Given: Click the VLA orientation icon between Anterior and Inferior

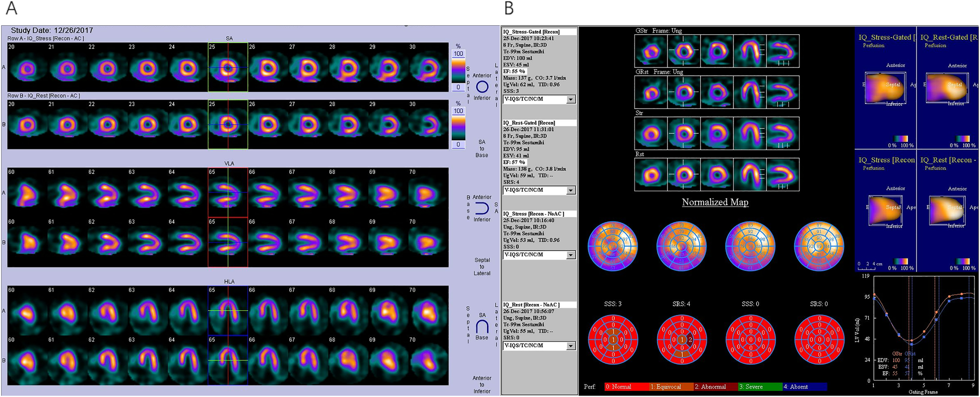Looking at the screenshot, I should [482, 208].
